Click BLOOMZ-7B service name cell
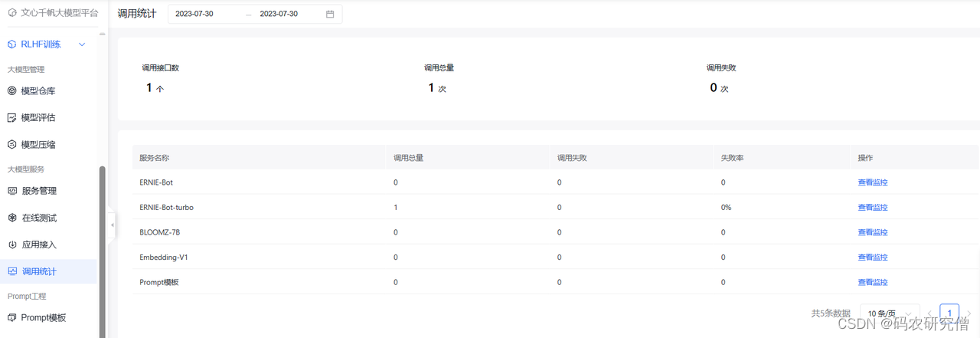Viewport: 980px width, 338px height. (160, 232)
